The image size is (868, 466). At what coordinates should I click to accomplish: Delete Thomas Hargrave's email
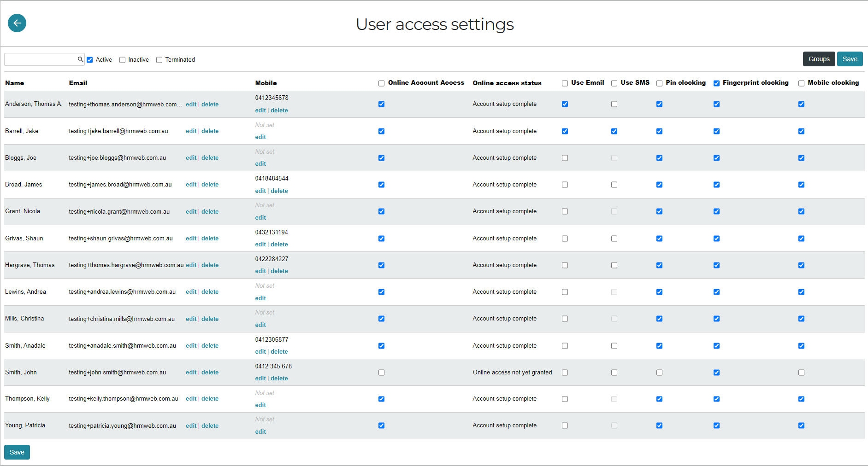[x=210, y=265]
